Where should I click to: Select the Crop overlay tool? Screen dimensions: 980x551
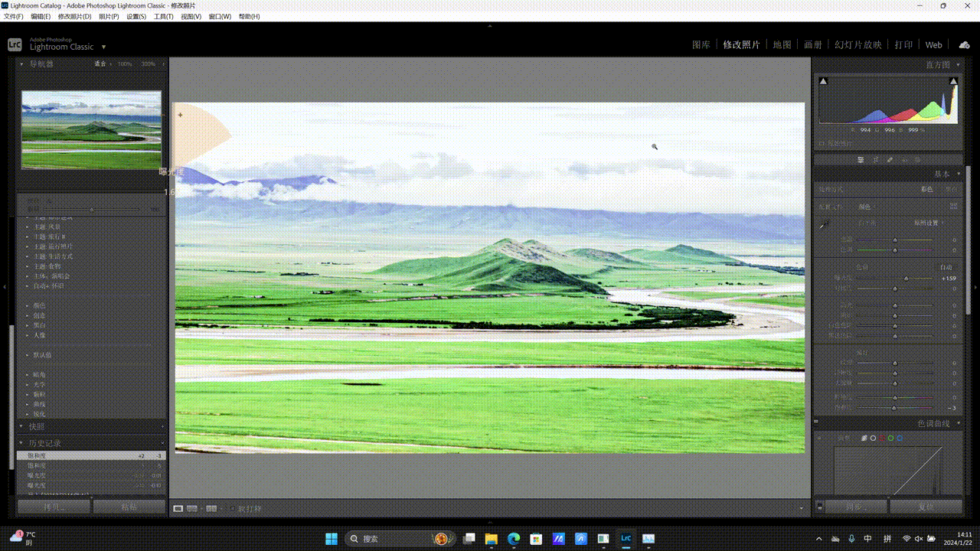coord(875,160)
